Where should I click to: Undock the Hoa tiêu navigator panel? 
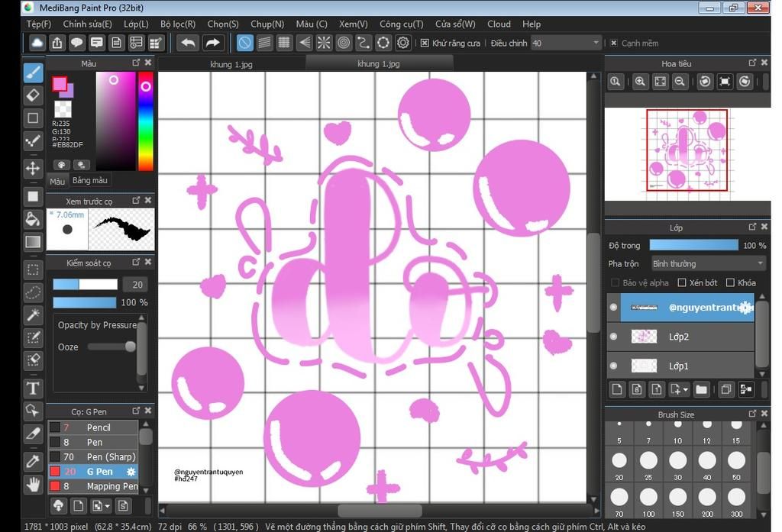point(752,63)
